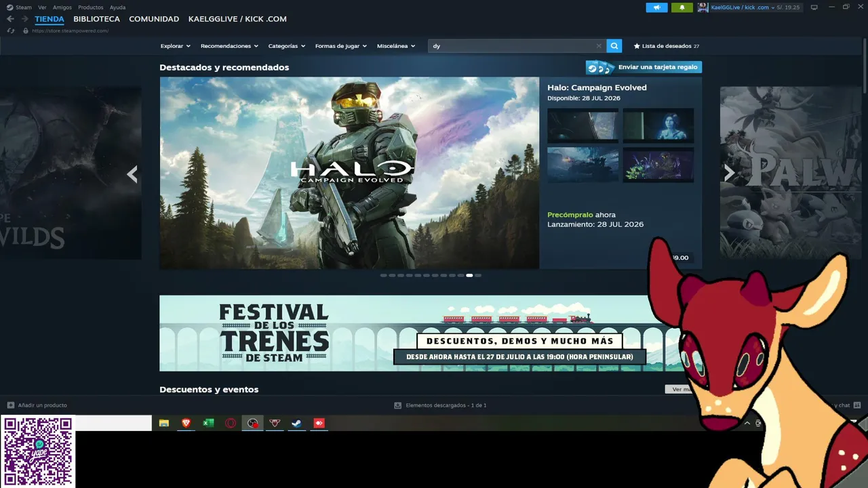Open File Explorer from the taskbar
This screenshot has height=488, width=868.
point(164,424)
